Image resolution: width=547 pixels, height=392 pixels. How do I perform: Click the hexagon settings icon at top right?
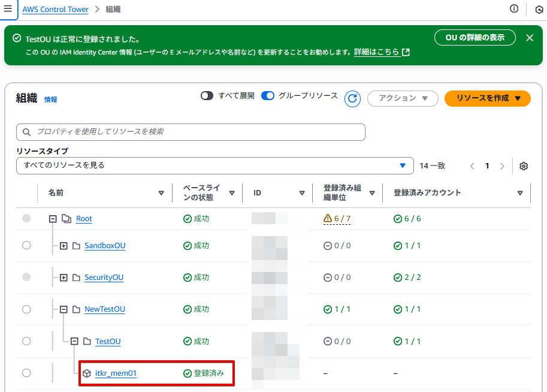[539, 10]
